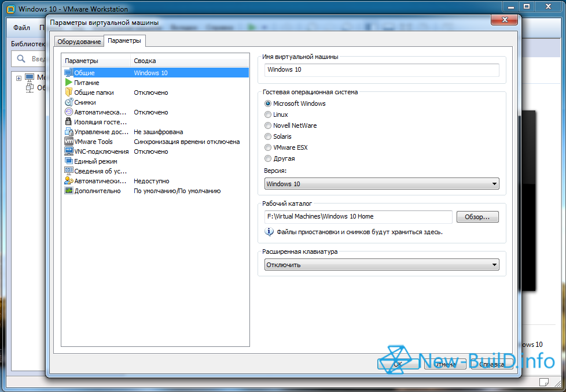566x392 pixels.
Task: Click the VNC-подключения icon
Action: (69, 151)
